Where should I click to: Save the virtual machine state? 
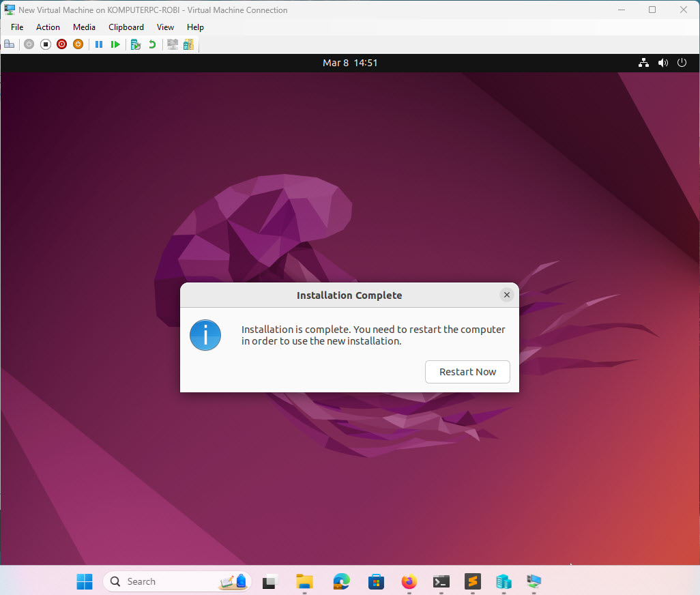tap(78, 44)
